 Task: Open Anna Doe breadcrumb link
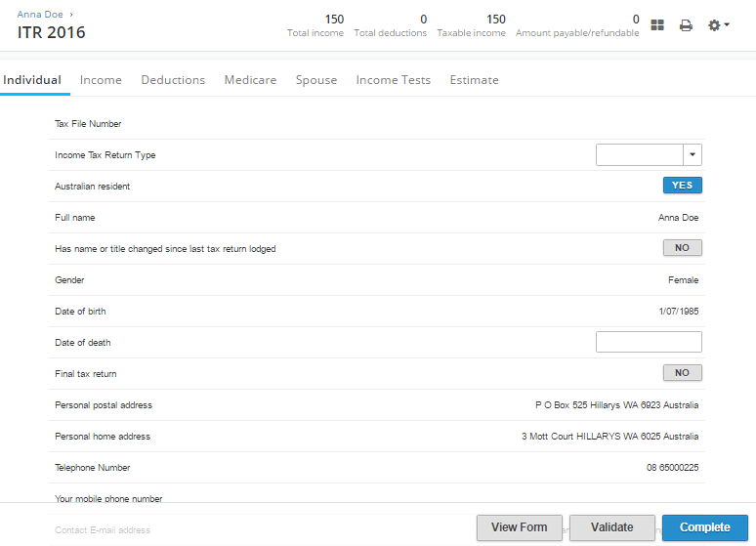pos(40,15)
